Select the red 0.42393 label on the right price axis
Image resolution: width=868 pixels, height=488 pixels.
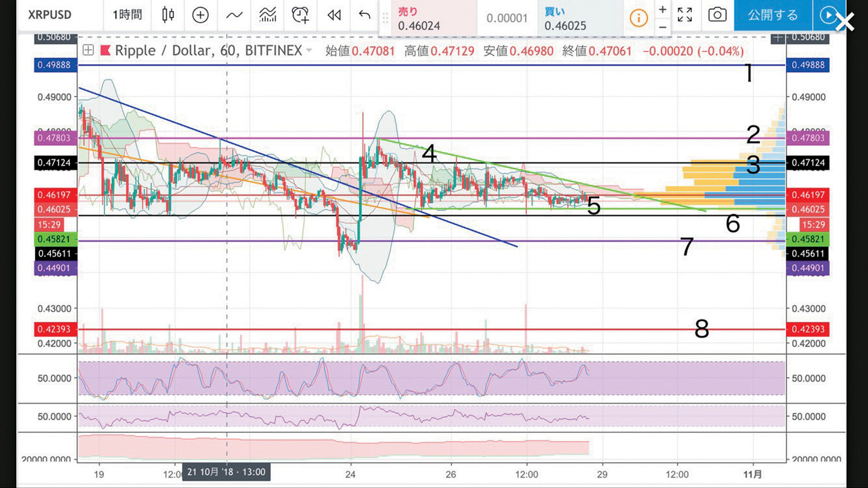pyautogui.click(x=808, y=329)
